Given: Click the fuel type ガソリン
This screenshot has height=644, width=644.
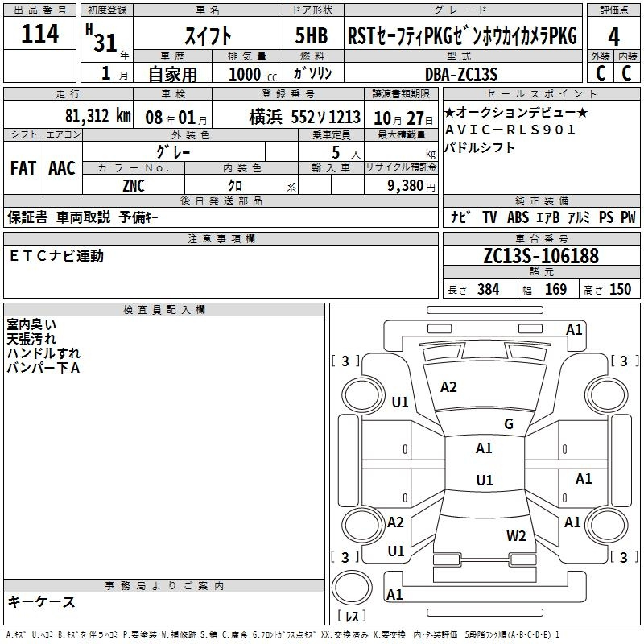Looking at the screenshot, I should [312, 73].
